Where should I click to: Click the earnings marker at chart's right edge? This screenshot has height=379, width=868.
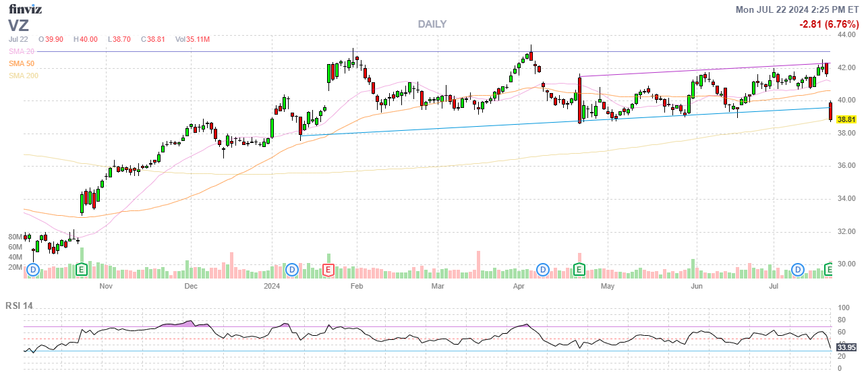pyautogui.click(x=830, y=270)
